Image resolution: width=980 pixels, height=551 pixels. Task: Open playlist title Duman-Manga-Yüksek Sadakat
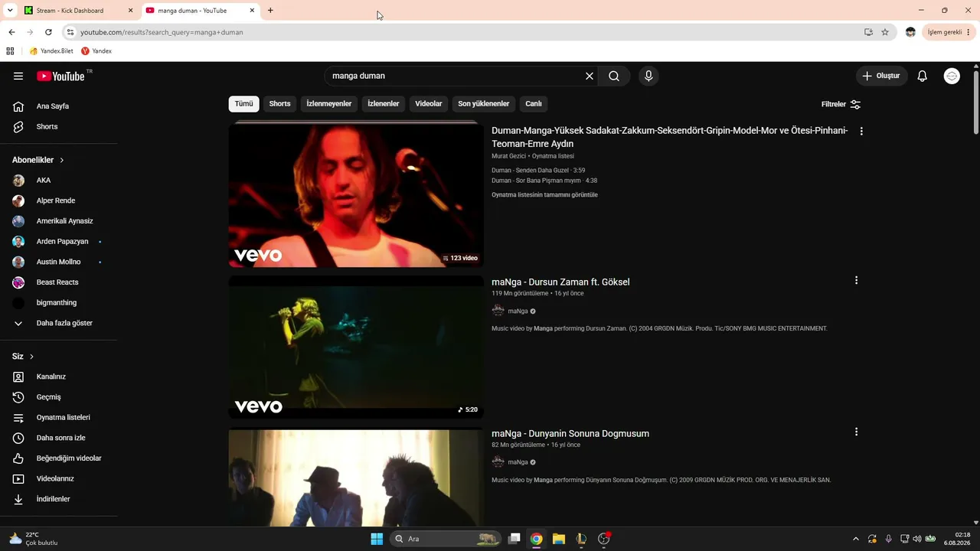coord(669,137)
